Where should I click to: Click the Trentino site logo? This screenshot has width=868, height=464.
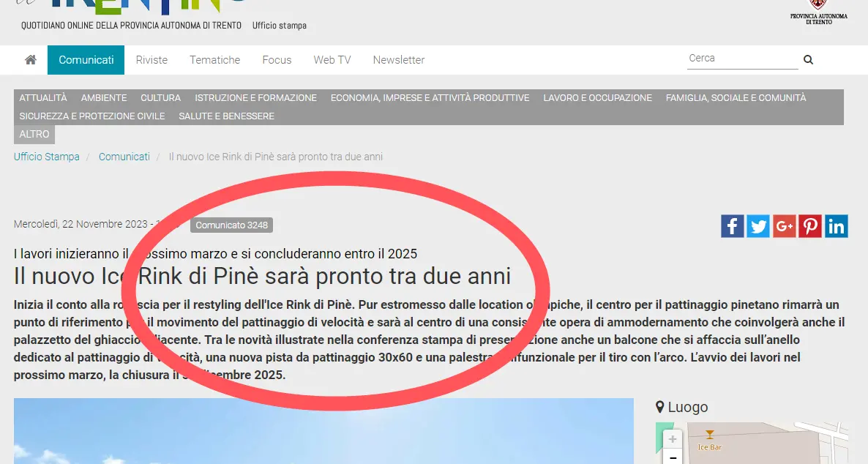click(x=131, y=7)
